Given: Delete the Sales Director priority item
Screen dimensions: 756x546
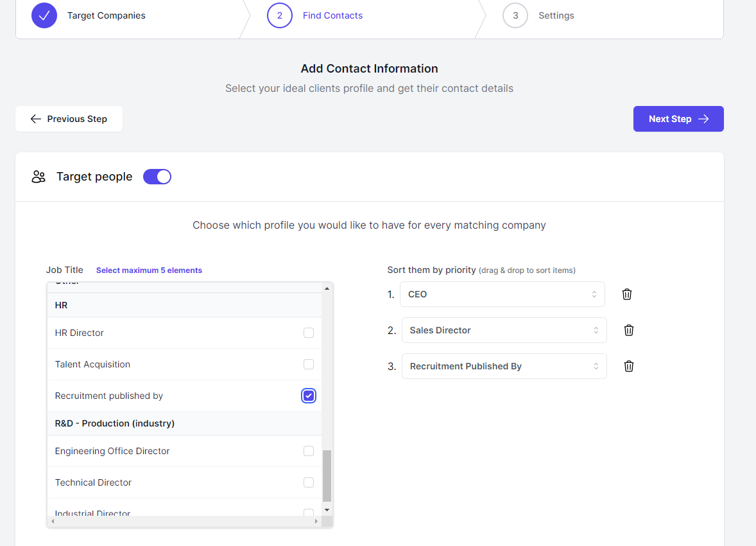Looking at the screenshot, I should click(629, 330).
